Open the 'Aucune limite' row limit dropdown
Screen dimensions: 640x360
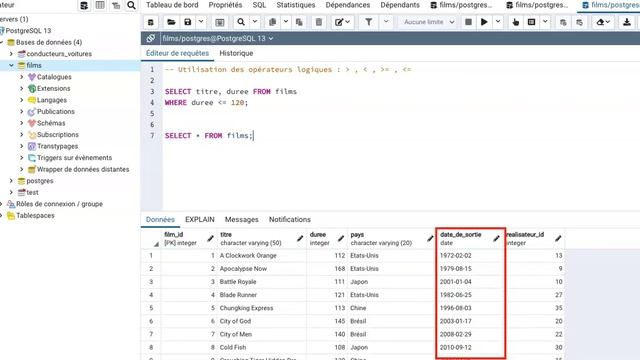point(428,22)
